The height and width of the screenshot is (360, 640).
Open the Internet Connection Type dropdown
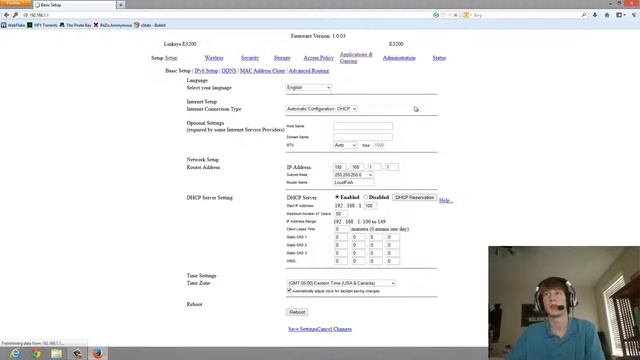point(322,109)
